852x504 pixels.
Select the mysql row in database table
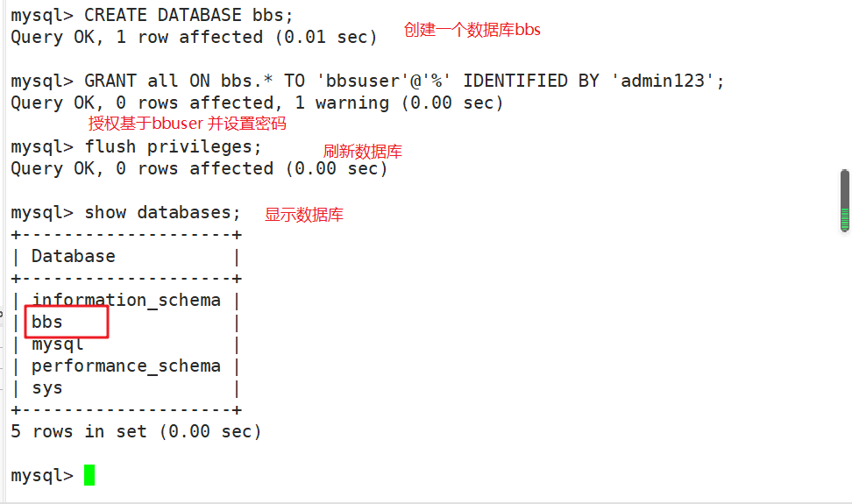[57, 344]
